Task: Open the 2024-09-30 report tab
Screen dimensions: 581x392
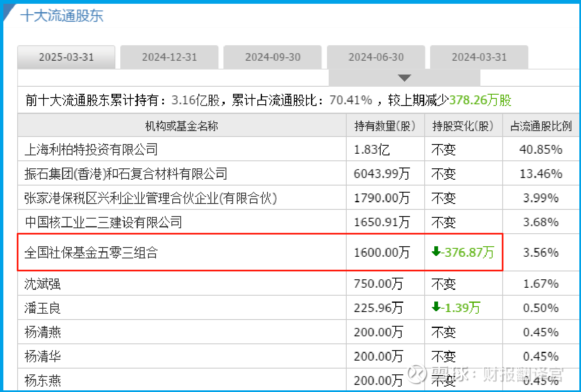Action: 272,57
